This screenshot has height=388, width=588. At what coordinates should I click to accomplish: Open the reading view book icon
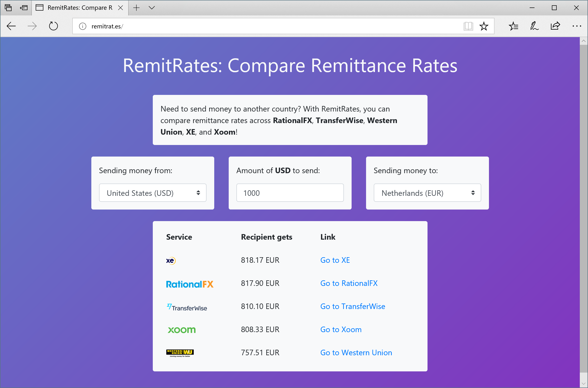click(x=468, y=26)
